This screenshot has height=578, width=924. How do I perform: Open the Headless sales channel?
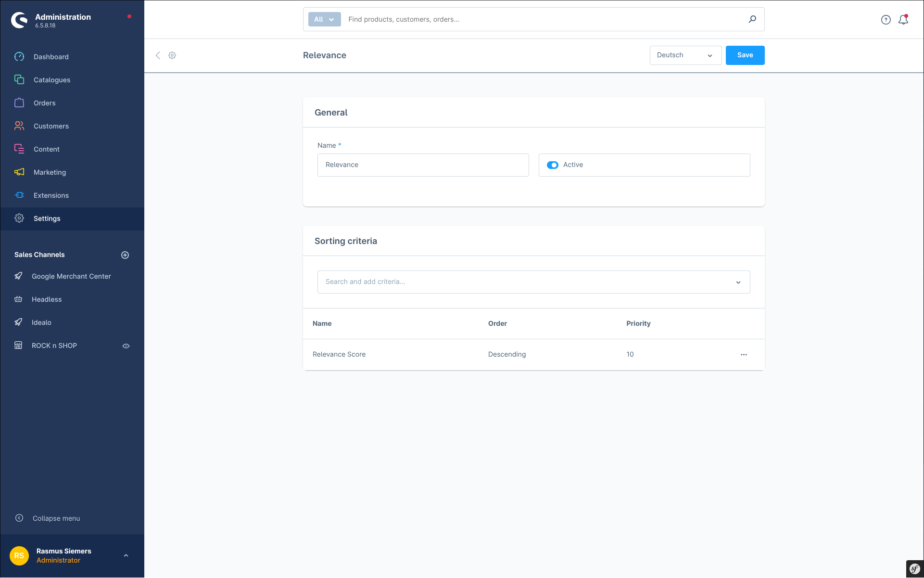click(47, 299)
